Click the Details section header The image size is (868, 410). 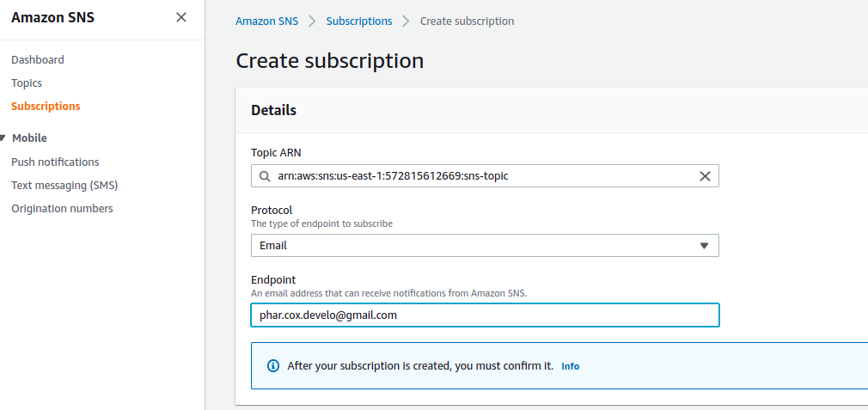[x=273, y=110]
